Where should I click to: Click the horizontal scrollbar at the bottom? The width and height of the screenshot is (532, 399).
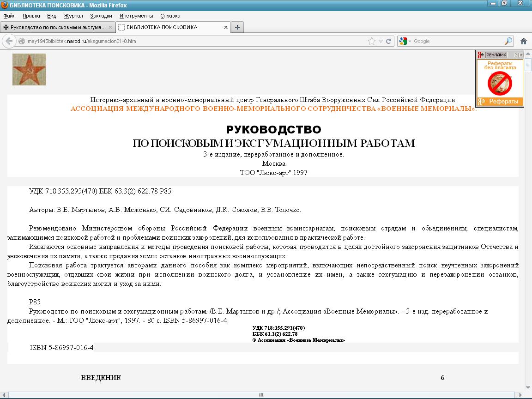pyautogui.click(x=261, y=395)
